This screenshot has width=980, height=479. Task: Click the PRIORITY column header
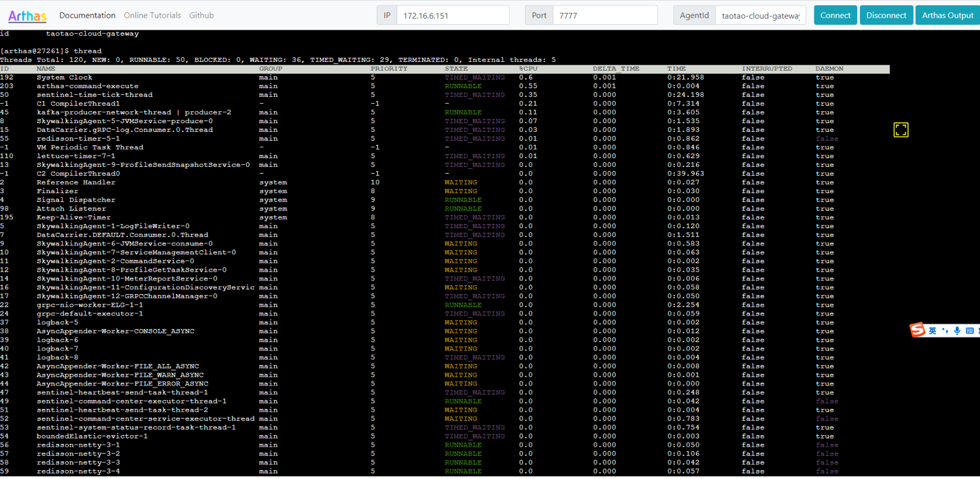pyautogui.click(x=389, y=69)
